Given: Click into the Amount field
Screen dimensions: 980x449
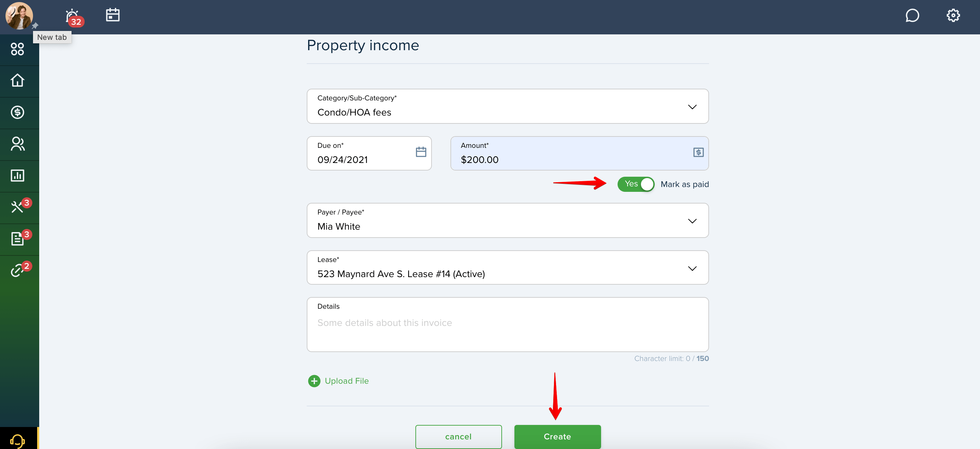Looking at the screenshot, I should click(x=579, y=153).
